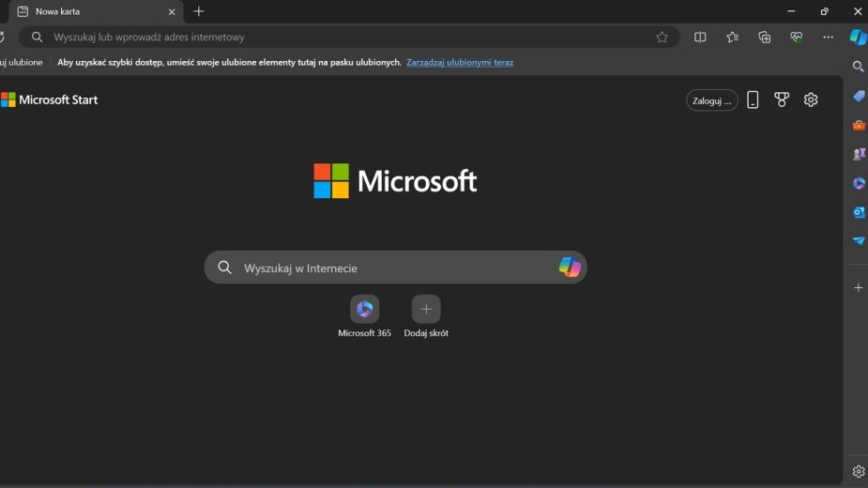The height and width of the screenshot is (488, 868).
Task: Open the Shopping tag sidebar icon
Action: [x=859, y=97]
